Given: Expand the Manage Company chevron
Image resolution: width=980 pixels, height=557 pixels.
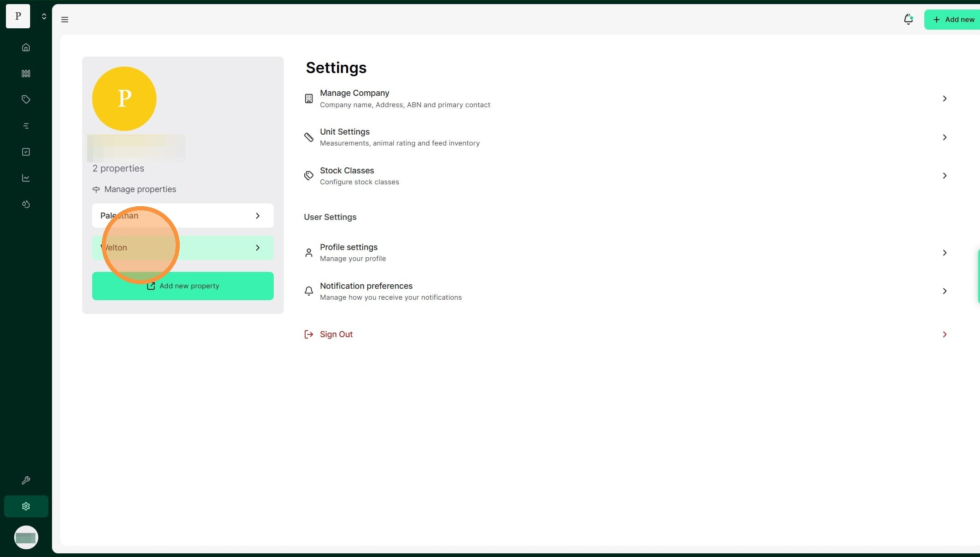Looking at the screenshot, I should (x=944, y=99).
